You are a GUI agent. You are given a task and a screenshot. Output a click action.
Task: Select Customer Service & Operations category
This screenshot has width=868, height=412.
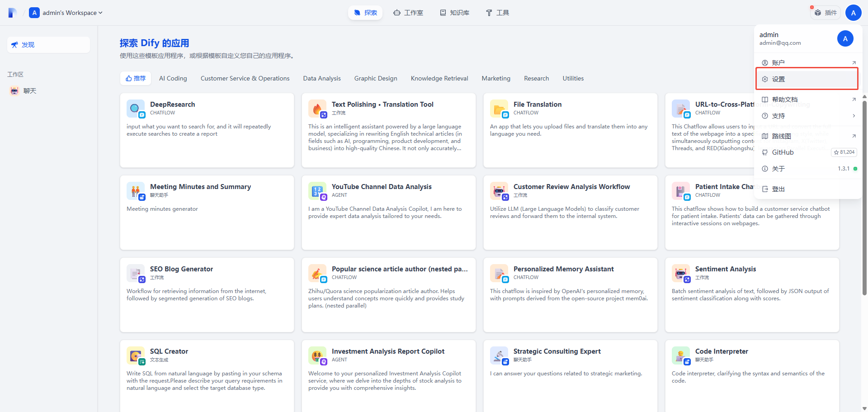pyautogui.click(x=245, y=78)
